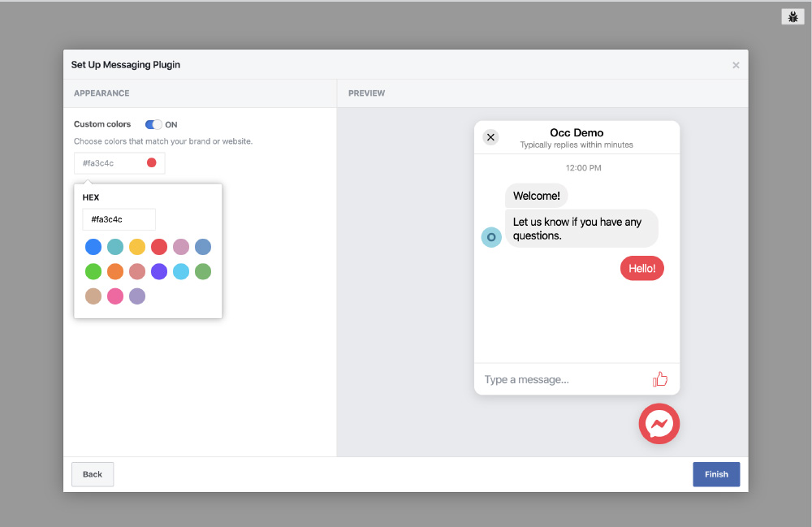Click the bug icon in top corner
The width and height of the screenshot is (812, 527).
point(793,17)
